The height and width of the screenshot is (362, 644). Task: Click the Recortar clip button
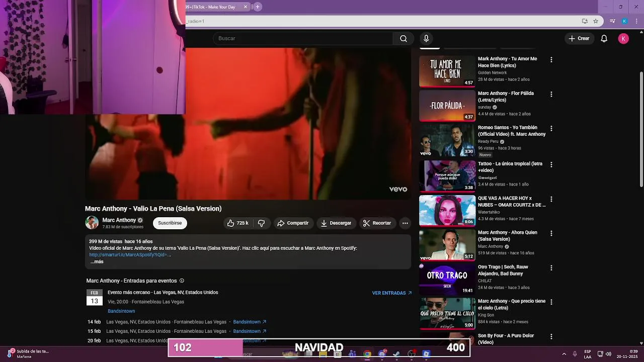(377, 223)
